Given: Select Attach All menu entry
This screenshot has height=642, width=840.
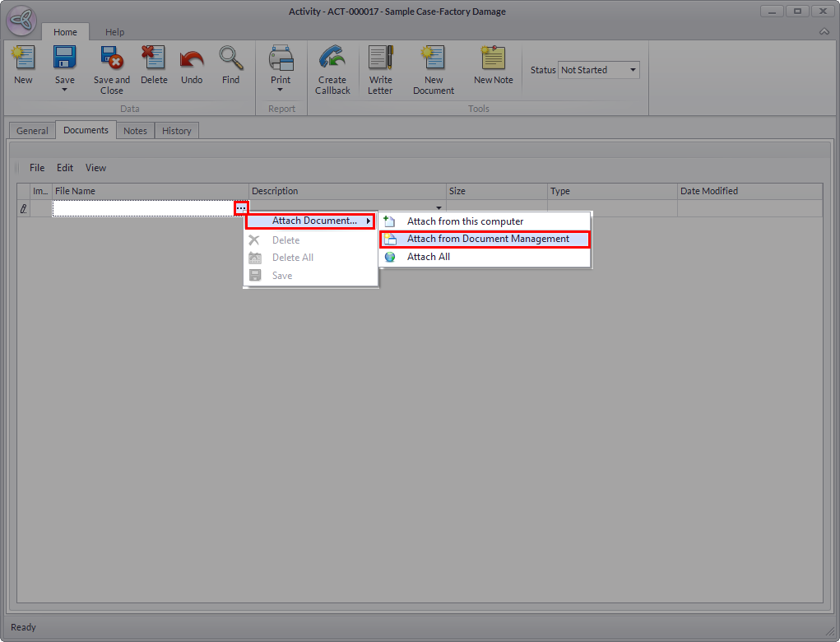Looking at the screenshot, I should (x=428, y=257).
